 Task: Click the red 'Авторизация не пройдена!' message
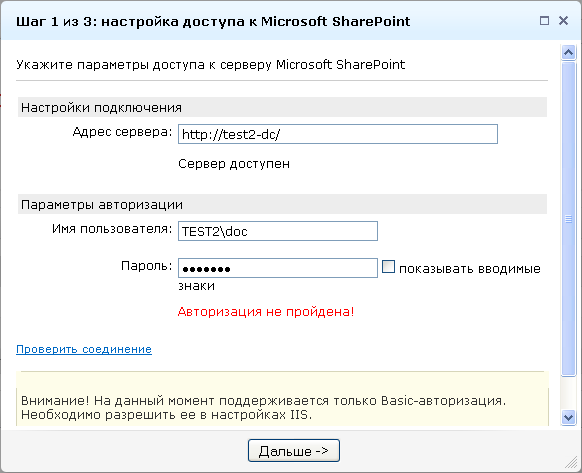[x=266, y=311]
